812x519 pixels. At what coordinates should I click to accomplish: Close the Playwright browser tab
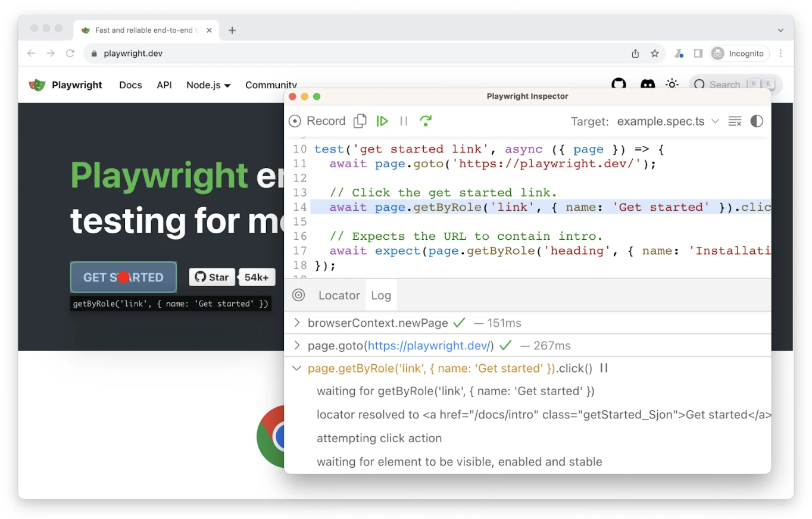click(x=209, y=30)
